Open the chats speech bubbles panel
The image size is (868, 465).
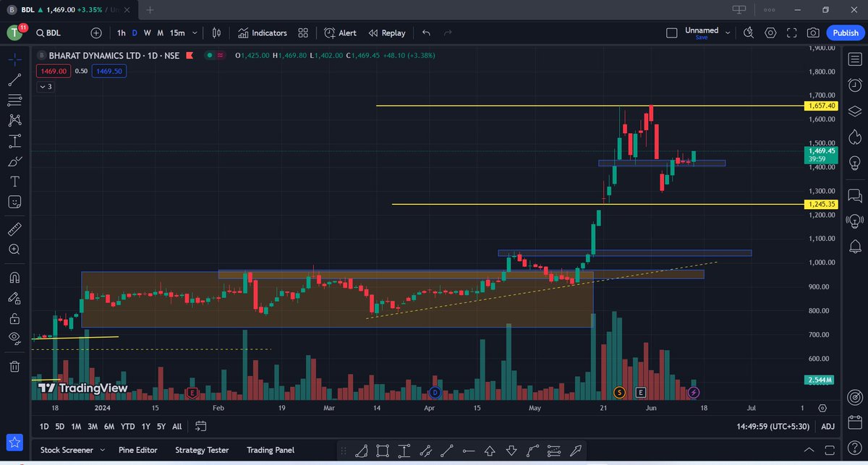pyautogui.click(x=855, y=195)
